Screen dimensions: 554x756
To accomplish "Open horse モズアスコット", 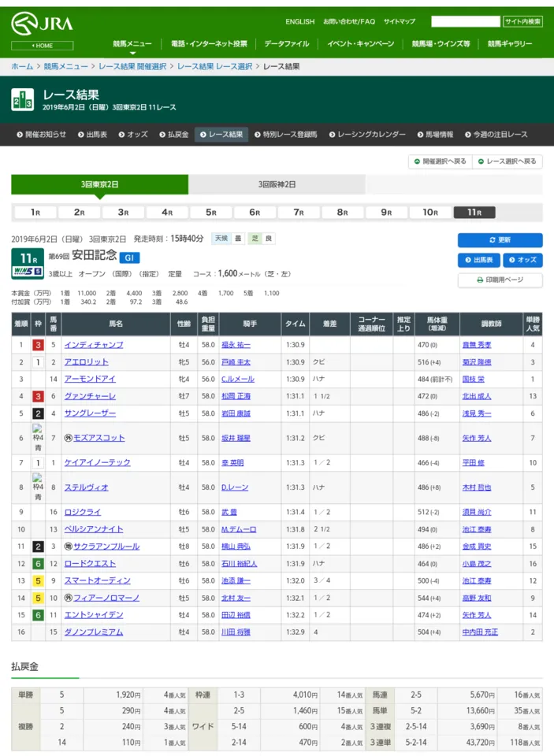I will point(99,439).
